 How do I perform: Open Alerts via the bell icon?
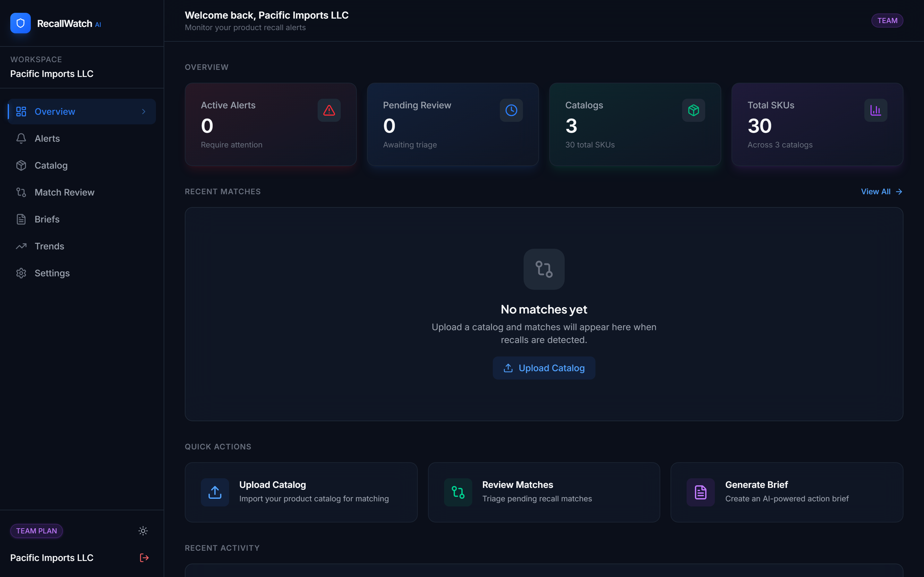click(x=21, y=138)
